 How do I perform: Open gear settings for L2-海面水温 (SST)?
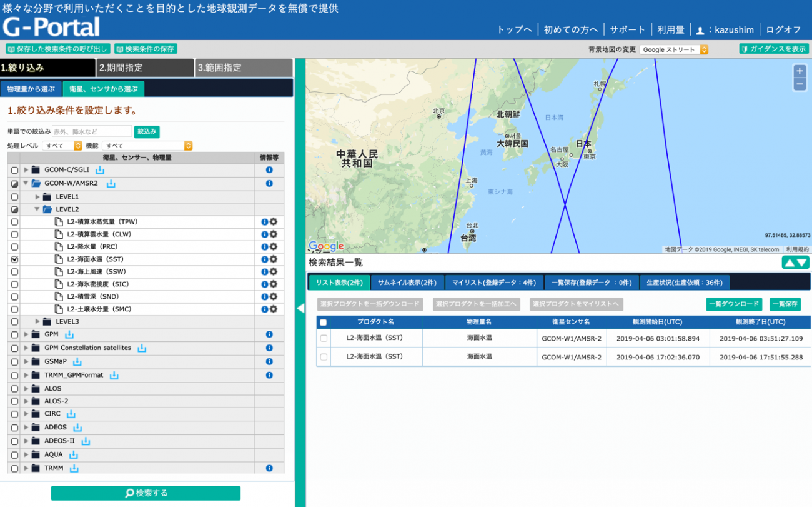click(x=274, y=259)
